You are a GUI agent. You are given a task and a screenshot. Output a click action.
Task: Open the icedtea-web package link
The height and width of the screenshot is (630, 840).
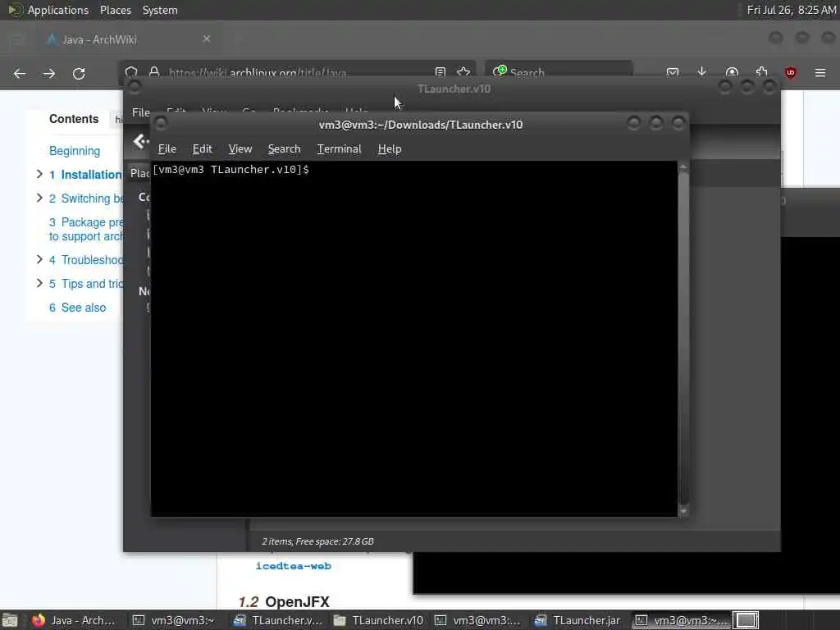click(293, 566)
